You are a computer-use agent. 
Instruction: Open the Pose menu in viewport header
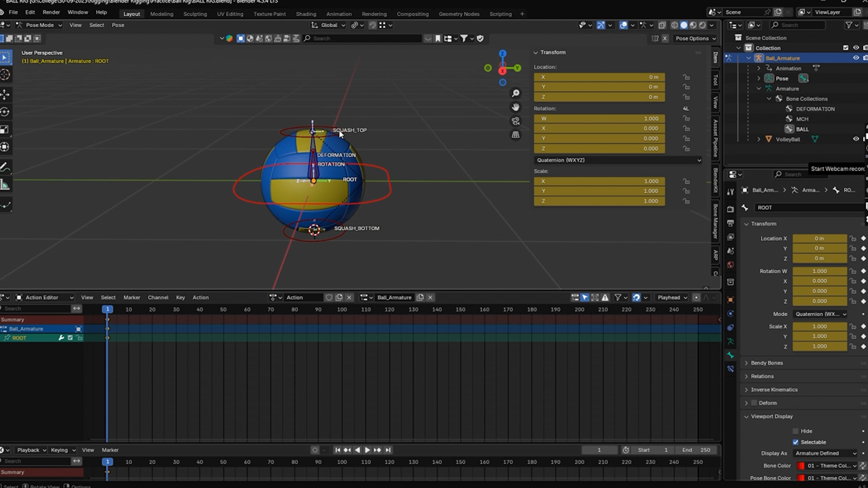[x=118, y=25]
